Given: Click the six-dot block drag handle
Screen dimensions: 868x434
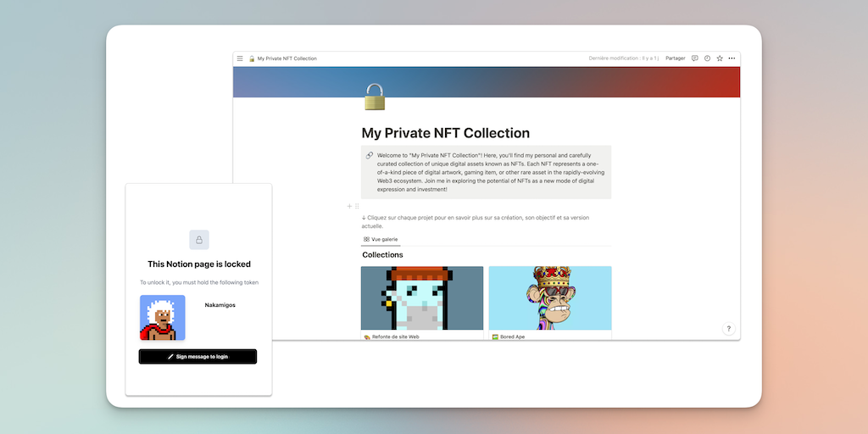Looking at the screenshot, I should click(357, 207).
